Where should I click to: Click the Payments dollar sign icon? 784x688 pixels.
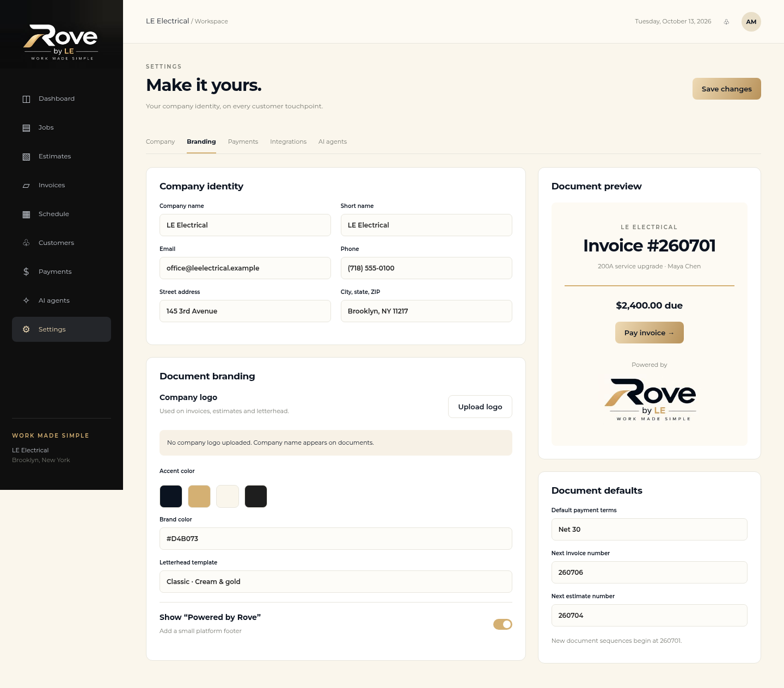(26, 272)
